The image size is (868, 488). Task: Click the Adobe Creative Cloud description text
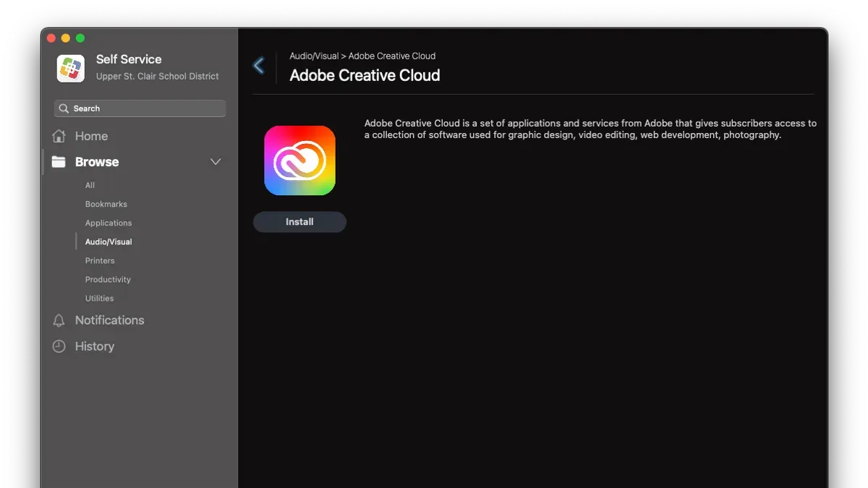coord(590,129)
